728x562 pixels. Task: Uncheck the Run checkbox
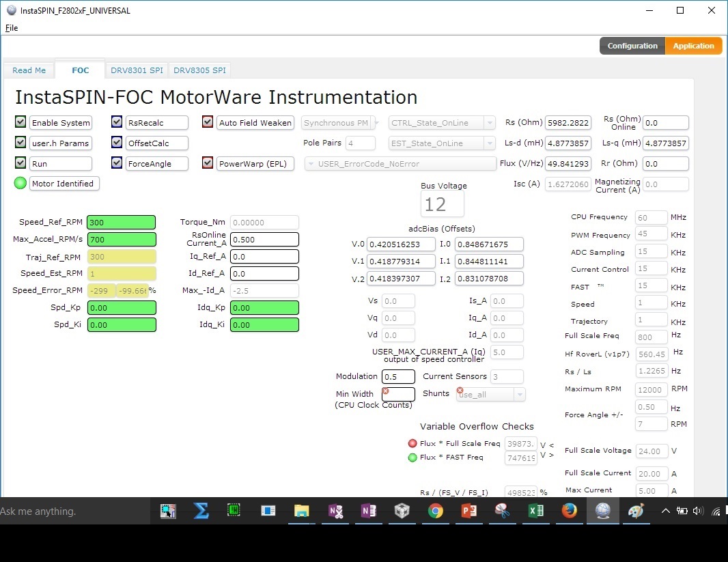coord(20,163)
